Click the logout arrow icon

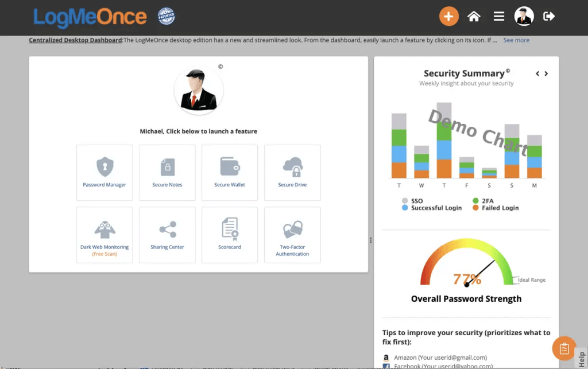tap(549, 16)
